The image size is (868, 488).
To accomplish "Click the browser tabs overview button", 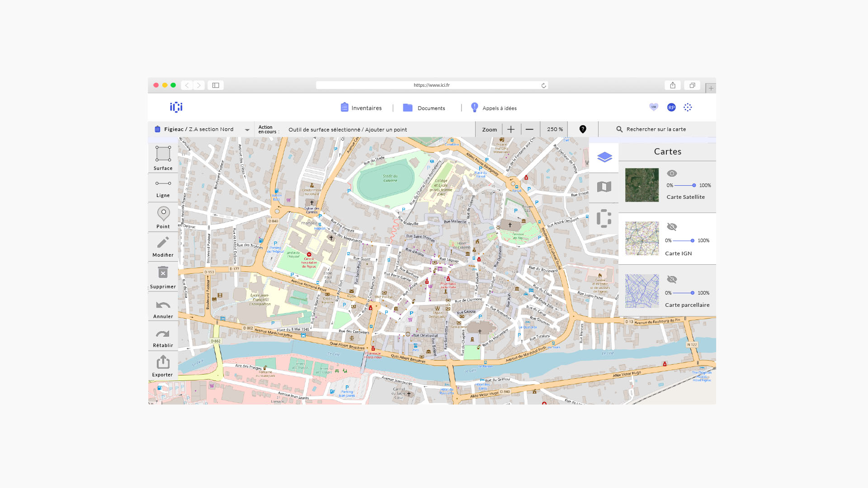I will 692,85.
